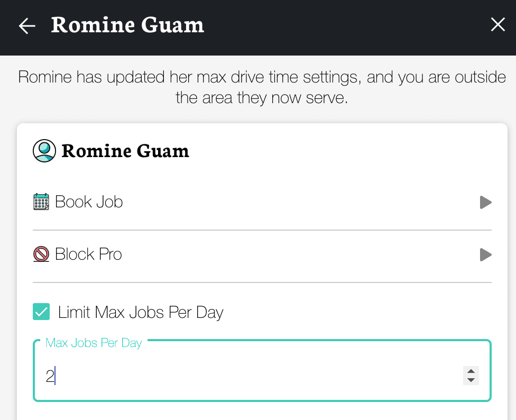The width and height of the screenshot is (516, 420).
Task: Close the Romine Guam panel
Action: [497, 25]
